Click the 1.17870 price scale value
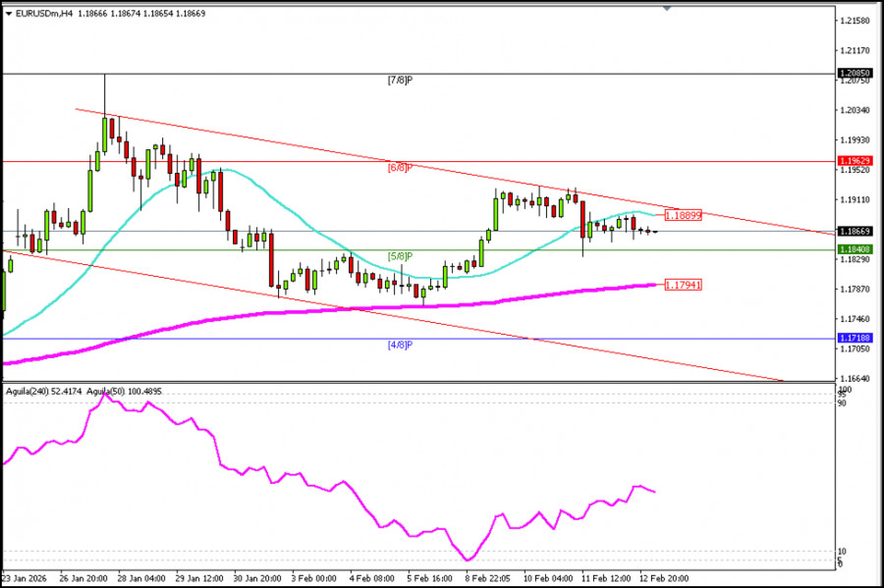 856,289
